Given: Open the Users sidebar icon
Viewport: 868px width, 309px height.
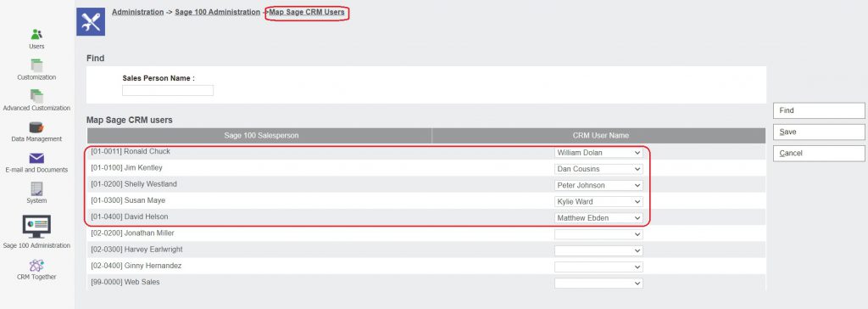Looking at the screenshot, I should pos(36,35).
